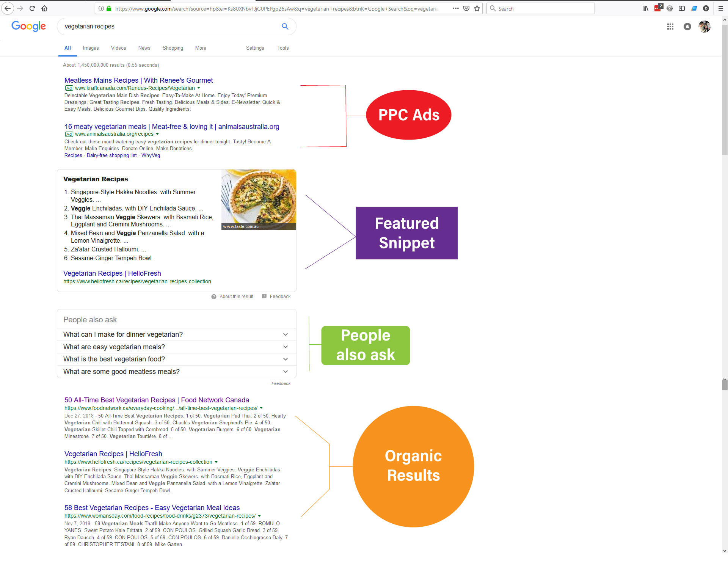Click the browser forward arrow
The image size is (728, 562).
click(x=20, y=8)
